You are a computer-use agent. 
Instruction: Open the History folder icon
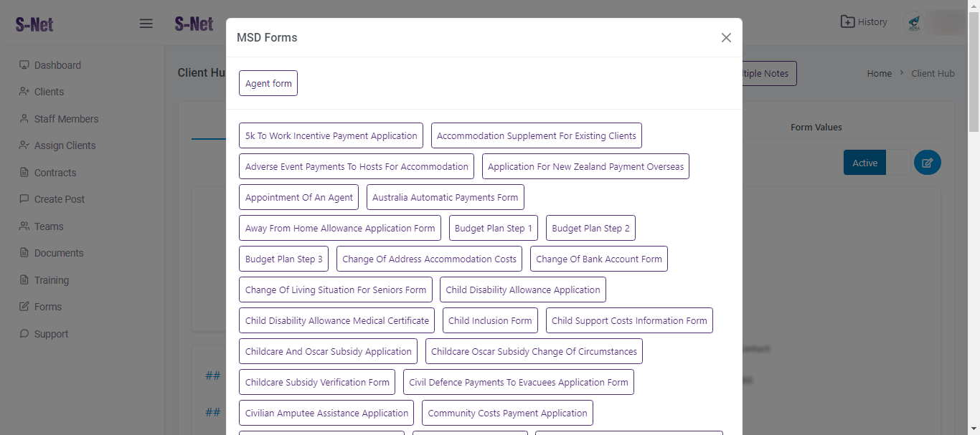847,22
